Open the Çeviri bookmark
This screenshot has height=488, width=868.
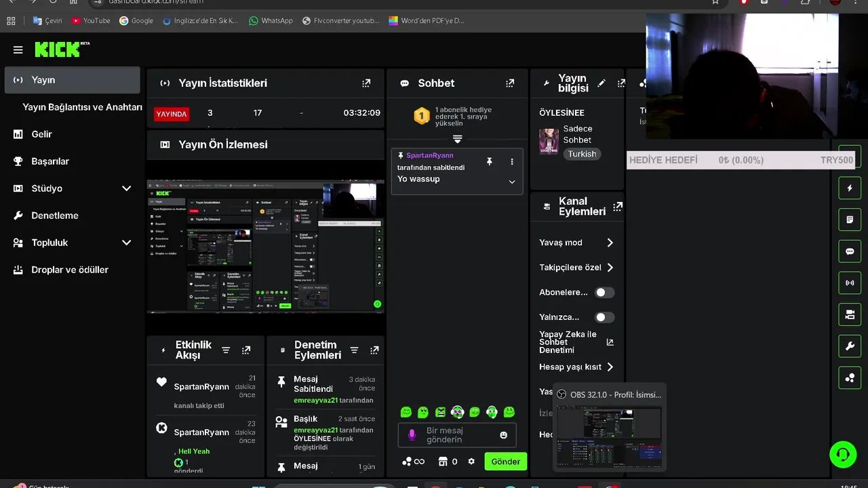tap(47, 21)
